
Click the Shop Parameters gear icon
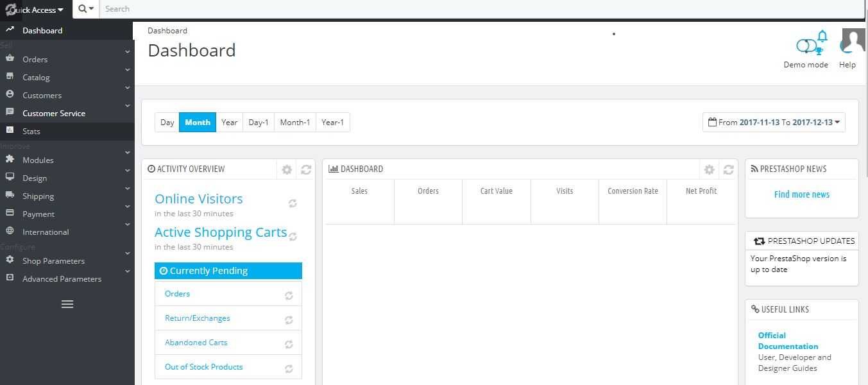point(10,260)
